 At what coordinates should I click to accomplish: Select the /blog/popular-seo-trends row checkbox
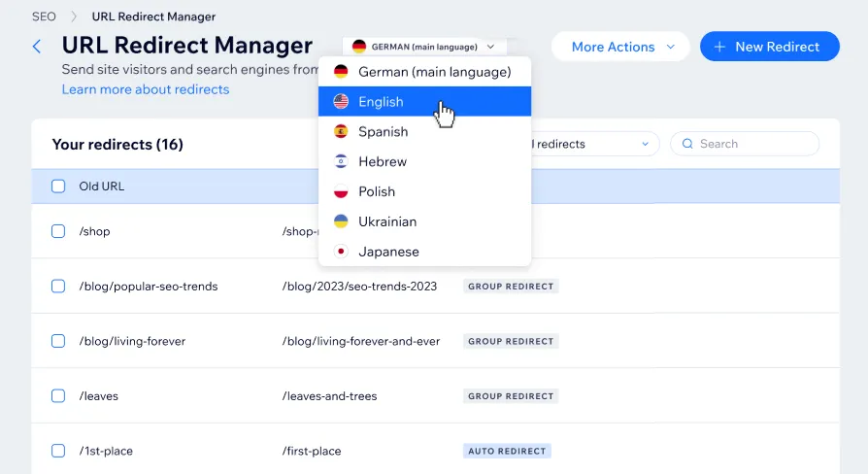point(58,287)
